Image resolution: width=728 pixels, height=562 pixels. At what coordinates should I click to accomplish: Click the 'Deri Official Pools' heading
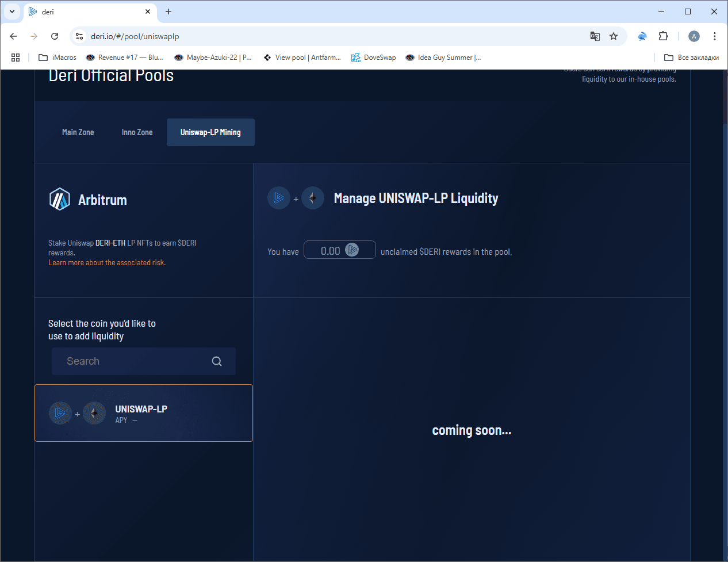tap(111, 75)
